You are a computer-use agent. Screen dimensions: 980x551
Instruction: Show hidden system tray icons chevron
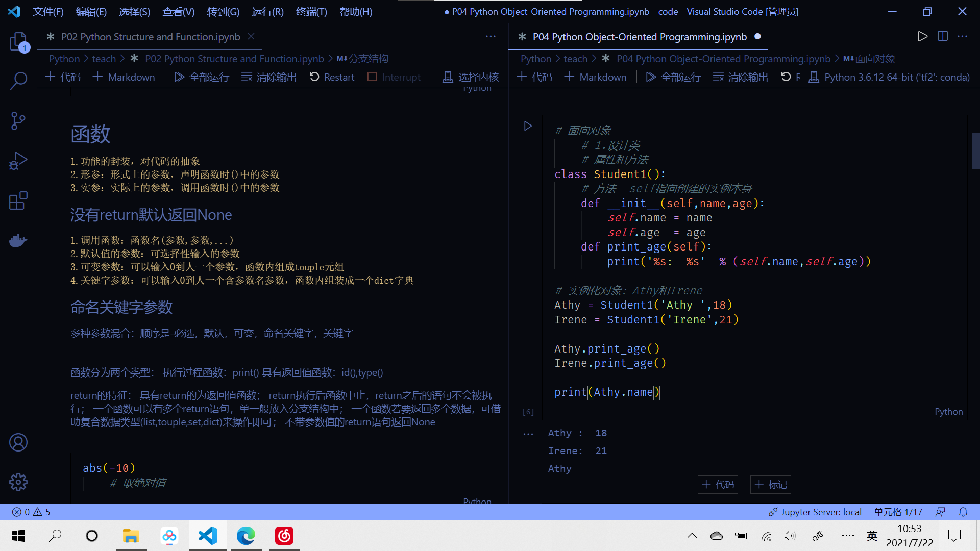692,536
